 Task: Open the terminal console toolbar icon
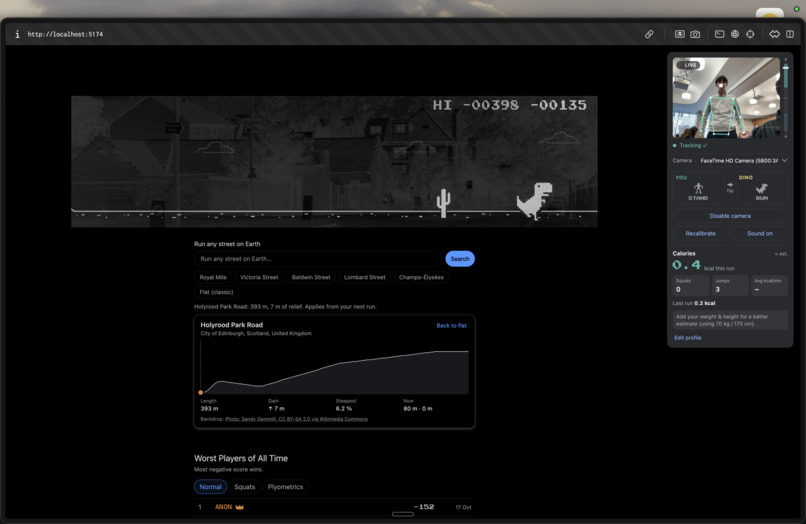pos(720,34)
